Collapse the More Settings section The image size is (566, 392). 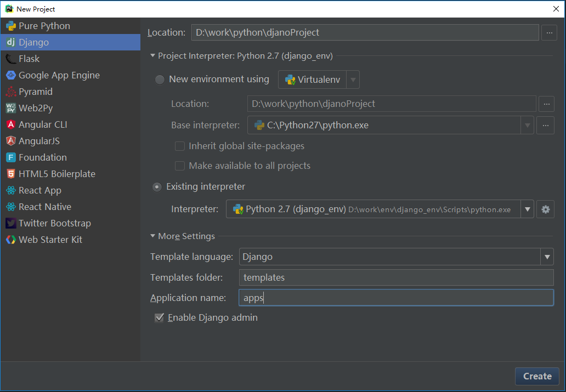point(152,236)
